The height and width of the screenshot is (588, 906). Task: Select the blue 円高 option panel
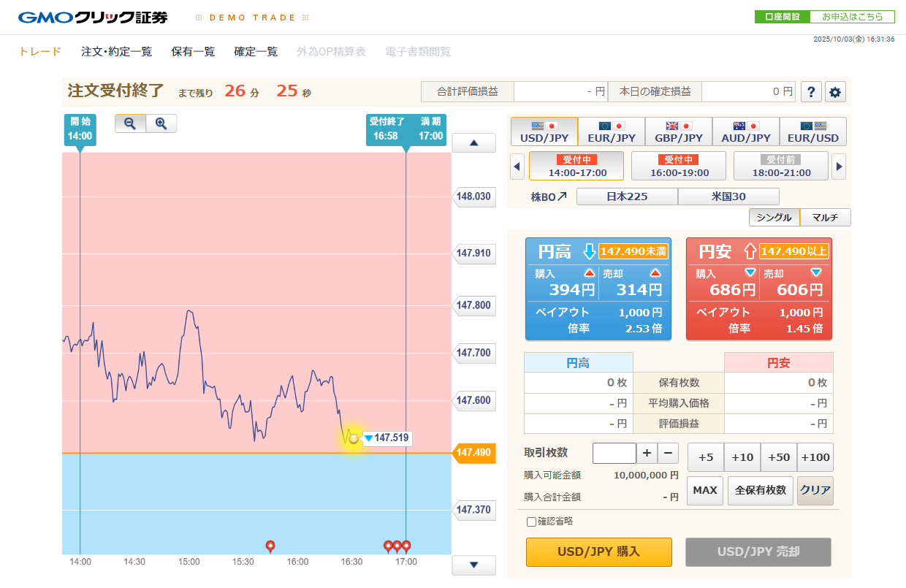point(598,289)
